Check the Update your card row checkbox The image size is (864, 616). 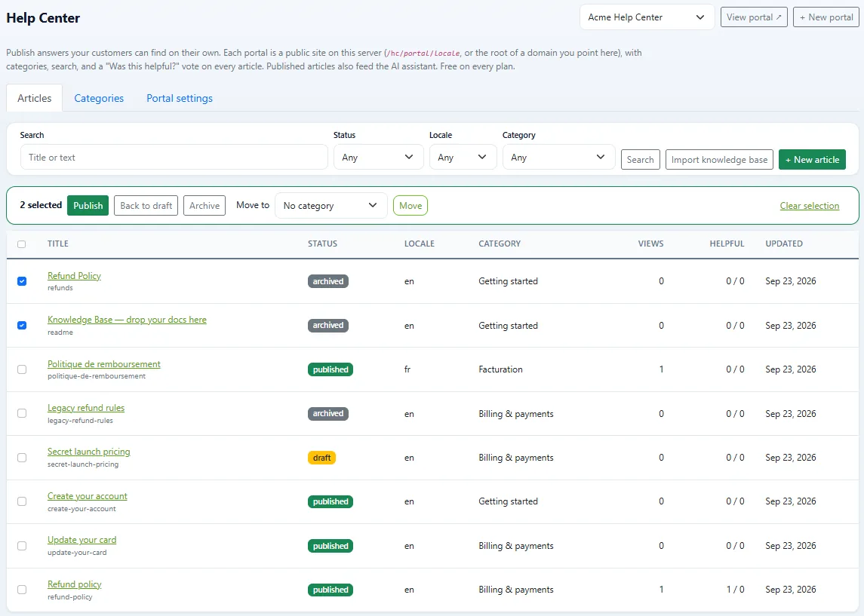[x=21, y=546]
